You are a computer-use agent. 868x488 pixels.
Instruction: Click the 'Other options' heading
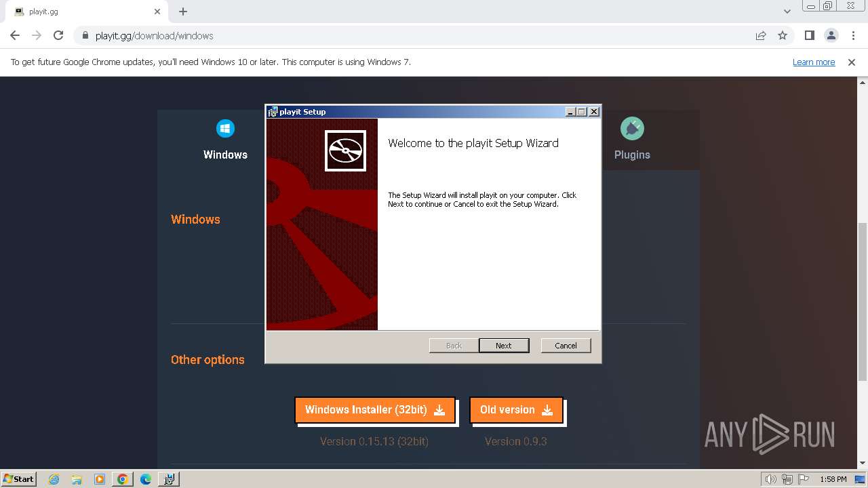pyautogui.click(x=208, y=360)
